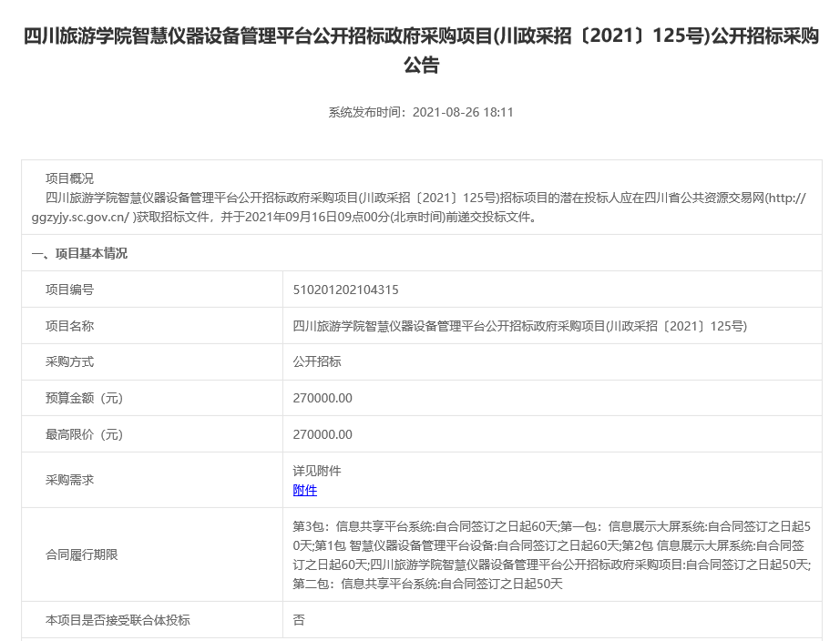Click the 合同履行期限 label

[x=81, y=555]
